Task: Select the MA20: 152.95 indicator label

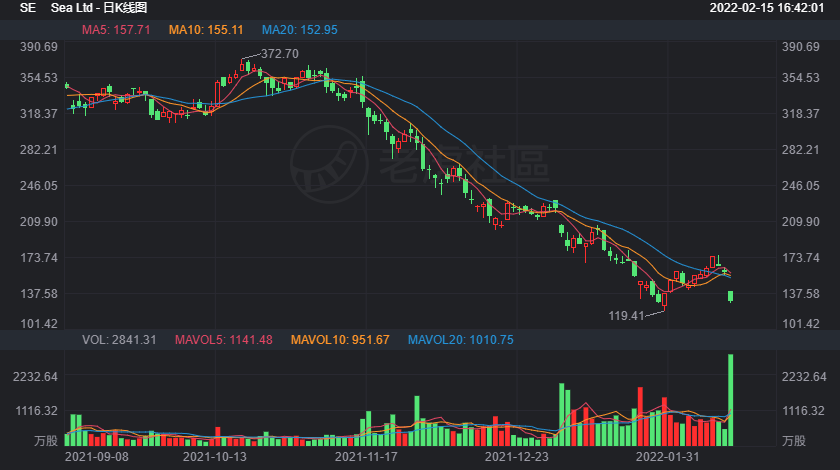Action: pyautogui.click(x=299, y=30)
